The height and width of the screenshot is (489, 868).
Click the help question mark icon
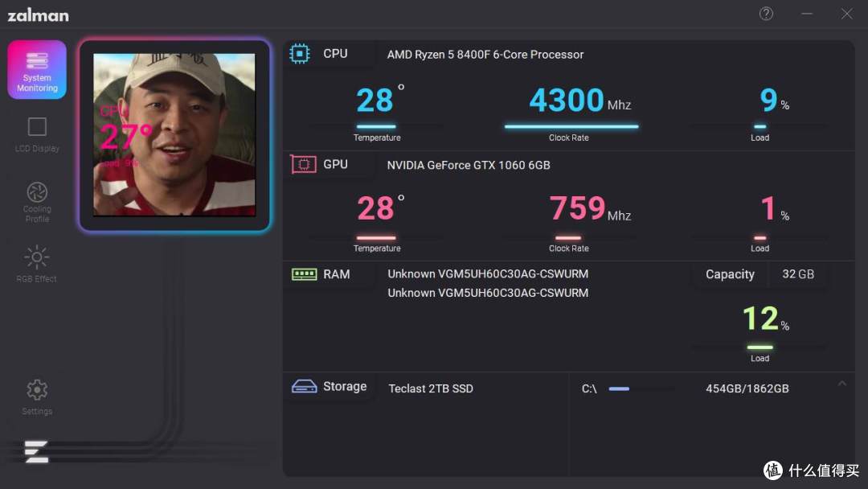click(766, 14)
